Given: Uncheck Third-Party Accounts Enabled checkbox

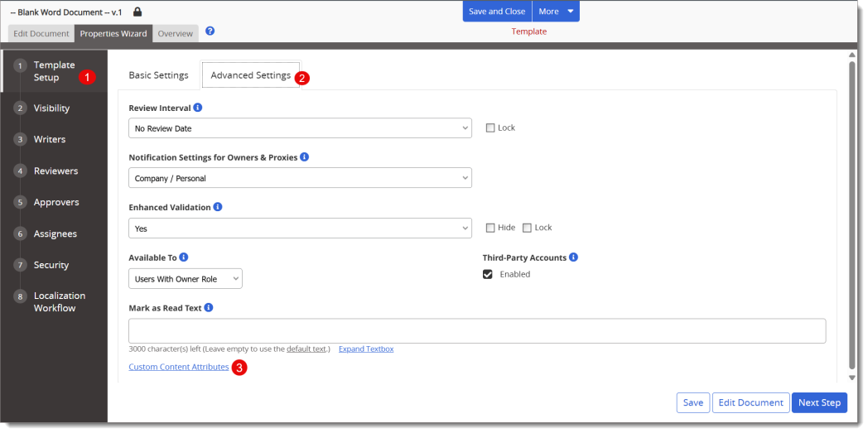Looking at the screenshot, I should [488, 274].
